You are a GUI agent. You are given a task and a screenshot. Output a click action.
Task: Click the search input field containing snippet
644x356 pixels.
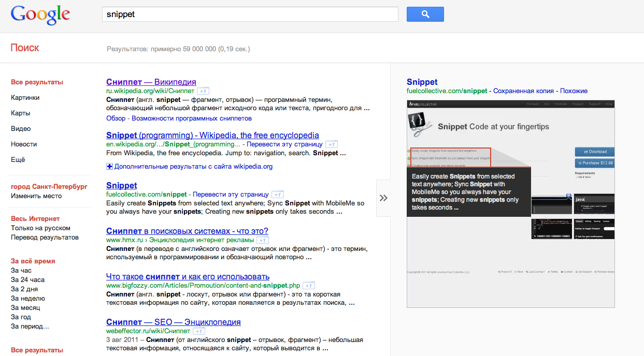click(x=250, y=14)
